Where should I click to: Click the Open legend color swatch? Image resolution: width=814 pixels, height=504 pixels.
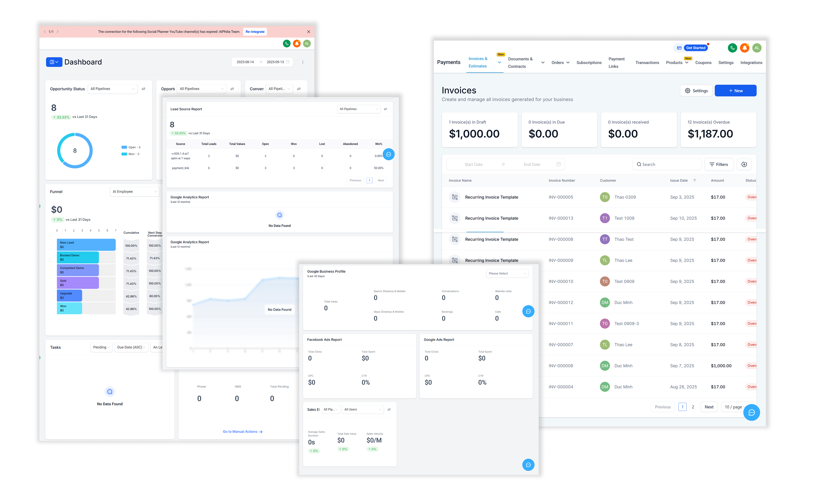tap(124, 147)
